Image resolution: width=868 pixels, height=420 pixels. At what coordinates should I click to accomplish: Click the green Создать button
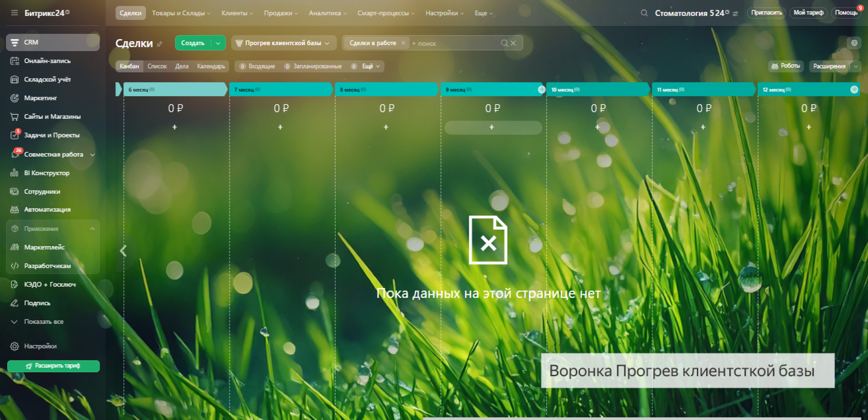click(x=193, y=43)
